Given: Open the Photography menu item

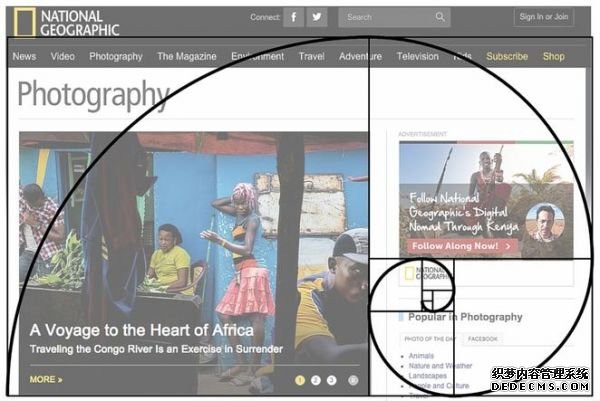Looking at the screenshot, I should pyautogui.click(x=116, y=57).
